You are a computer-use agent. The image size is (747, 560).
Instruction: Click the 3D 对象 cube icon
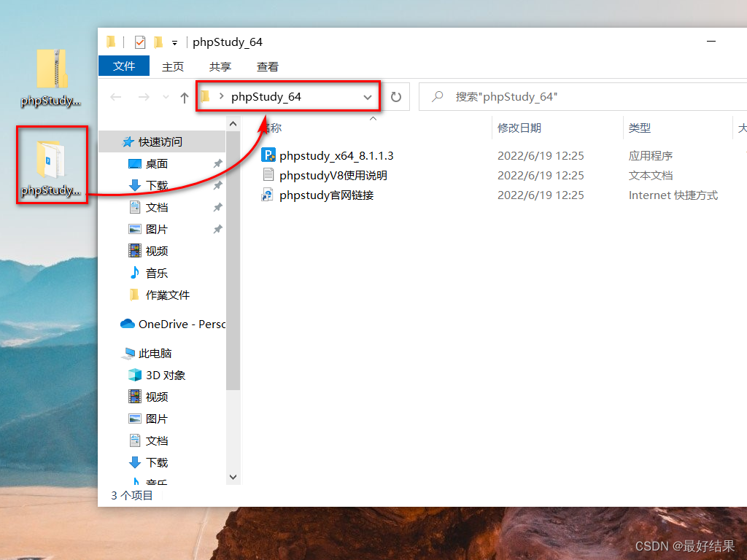tap(135, 375)
